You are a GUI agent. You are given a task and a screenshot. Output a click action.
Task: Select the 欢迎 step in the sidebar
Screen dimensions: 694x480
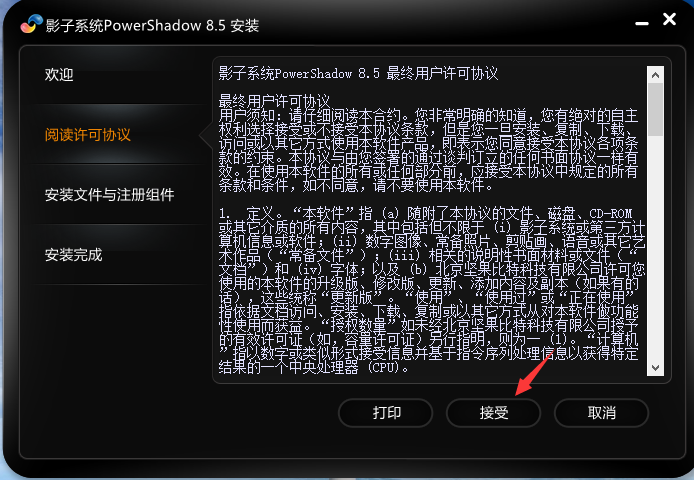point(59,74)
